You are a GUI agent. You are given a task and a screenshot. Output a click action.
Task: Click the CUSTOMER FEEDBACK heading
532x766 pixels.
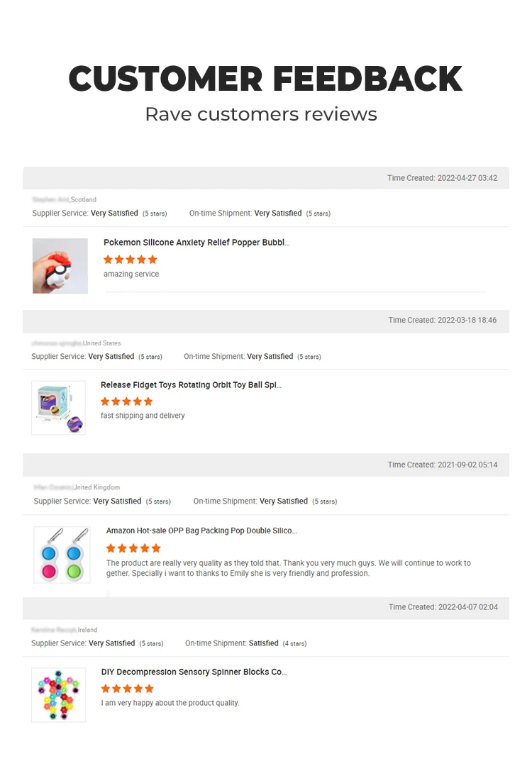coord(265,78)
